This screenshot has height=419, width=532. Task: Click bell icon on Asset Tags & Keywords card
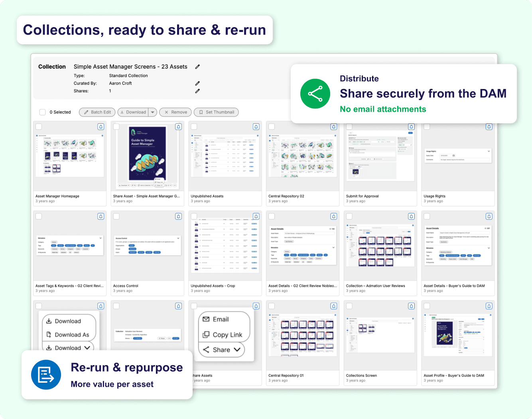[x=101, y=216]
